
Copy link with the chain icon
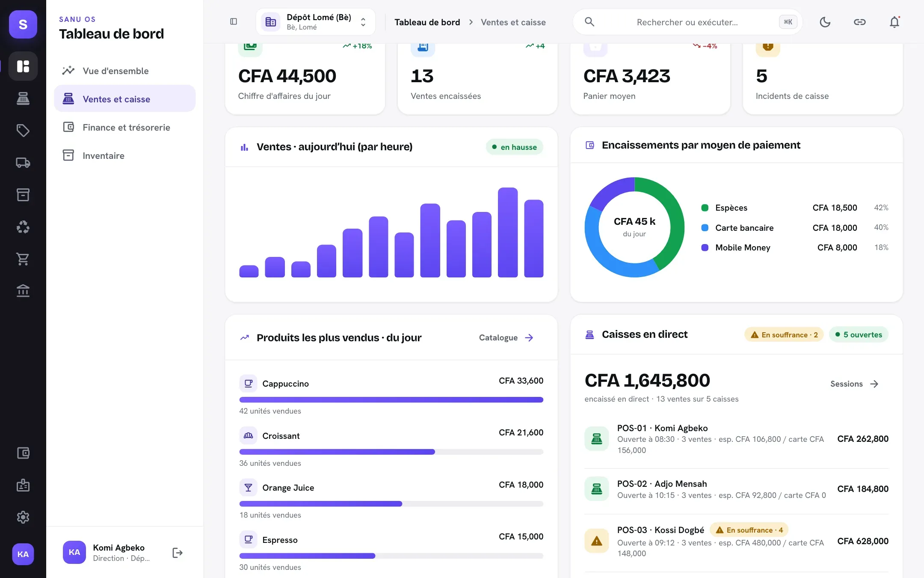[860, 22]
